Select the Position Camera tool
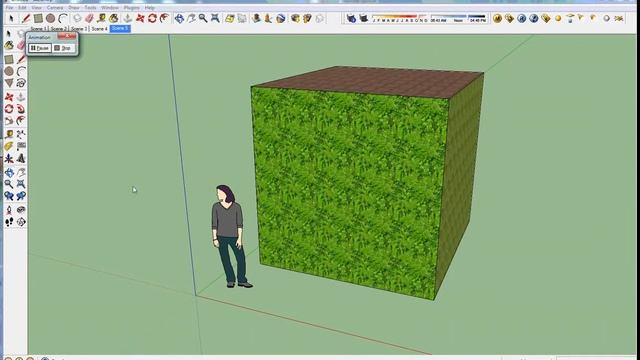Screen dimensions: 640x360 click(x=9, y=210)
